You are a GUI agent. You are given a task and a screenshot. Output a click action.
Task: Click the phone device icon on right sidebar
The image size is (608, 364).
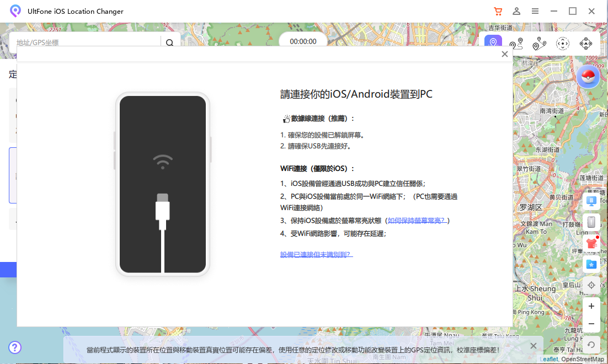[591, 222]
